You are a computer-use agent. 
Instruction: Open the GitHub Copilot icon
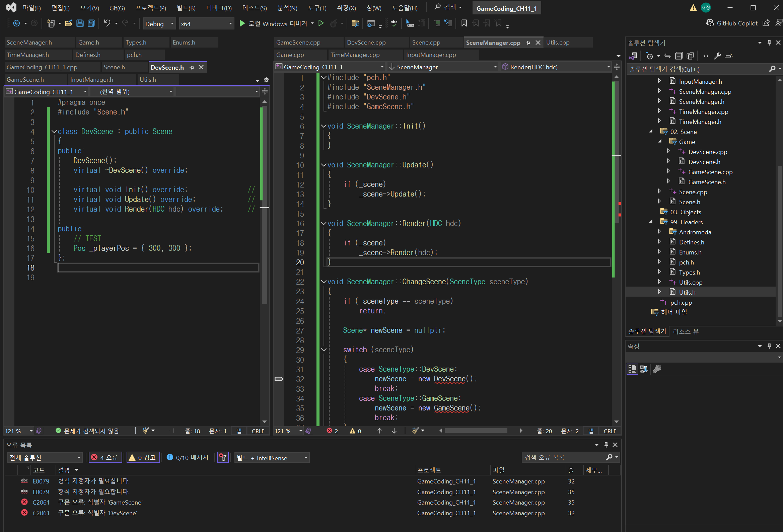click(710, 23)
